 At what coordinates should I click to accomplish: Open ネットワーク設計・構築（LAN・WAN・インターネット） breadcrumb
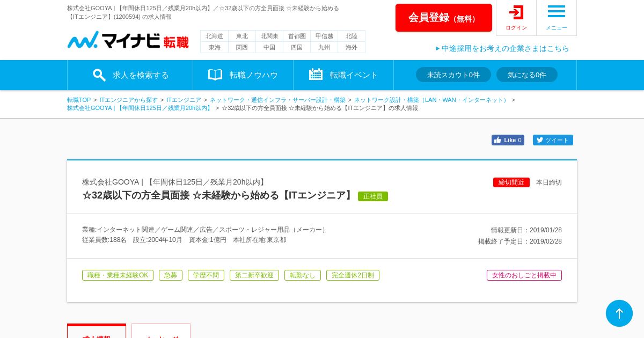pyautogui.click(x=431, y=100)
